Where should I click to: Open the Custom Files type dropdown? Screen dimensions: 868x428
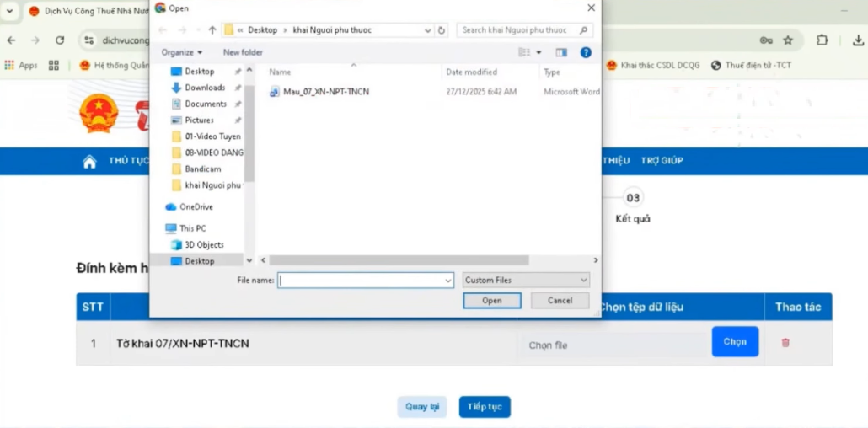coord(526,281)
